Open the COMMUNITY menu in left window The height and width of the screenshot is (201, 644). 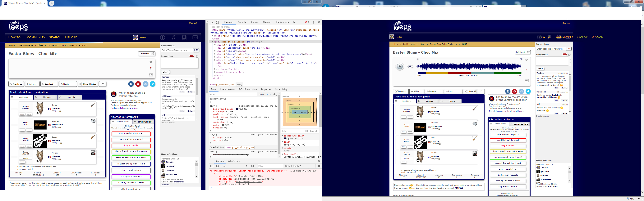[36, 37]
